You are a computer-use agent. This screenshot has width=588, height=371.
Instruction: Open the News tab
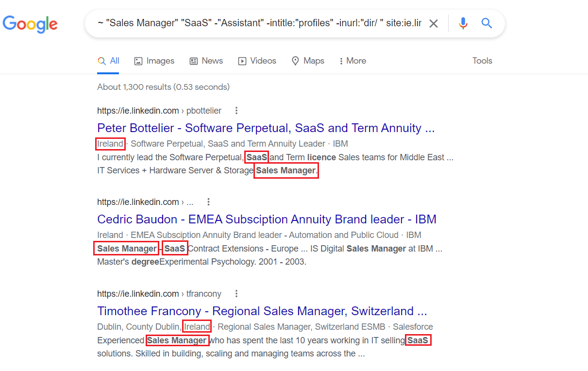coord(206,61)
